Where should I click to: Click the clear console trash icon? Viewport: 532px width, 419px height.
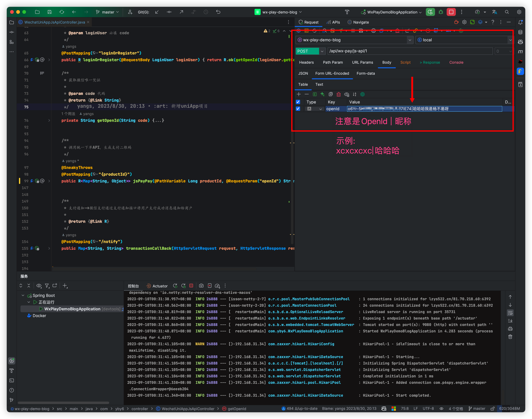[x=510, y=337]
